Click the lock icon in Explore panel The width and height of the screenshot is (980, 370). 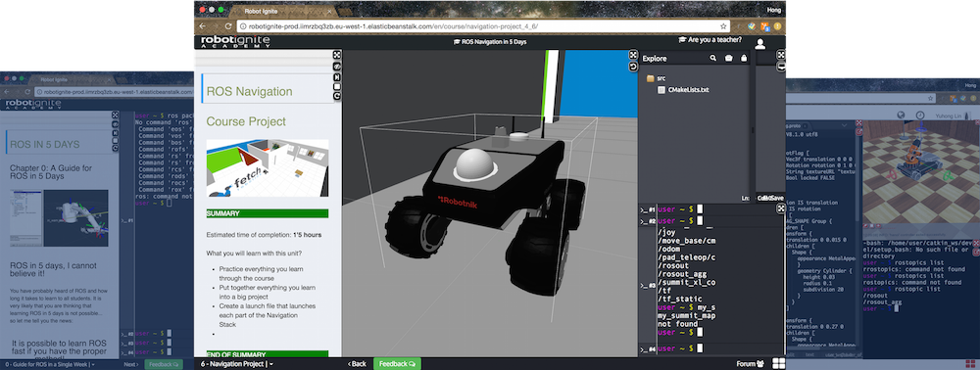point(744,58)
